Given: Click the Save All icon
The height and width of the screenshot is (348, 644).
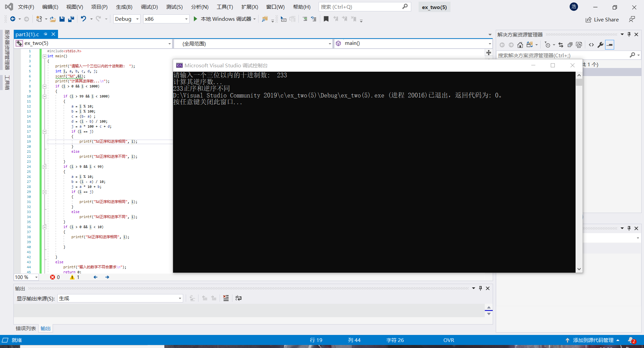Looking at the screenshot, I should point(71,19).
